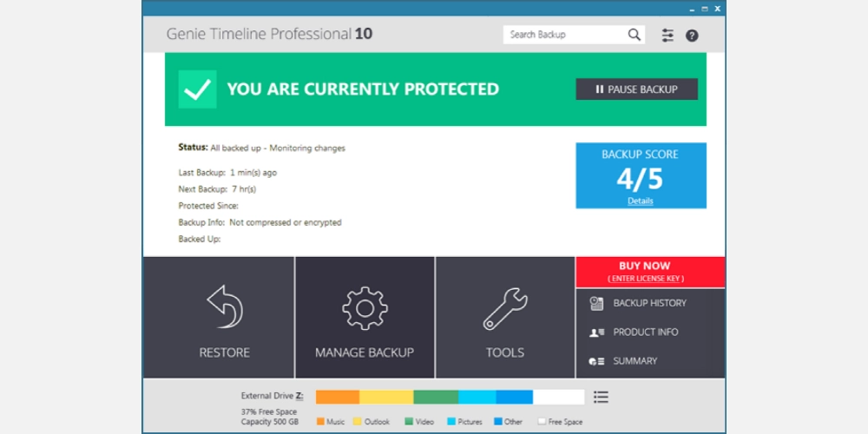
Task: Click the "Protected Since:" label
Action: [x=208, y=206]
